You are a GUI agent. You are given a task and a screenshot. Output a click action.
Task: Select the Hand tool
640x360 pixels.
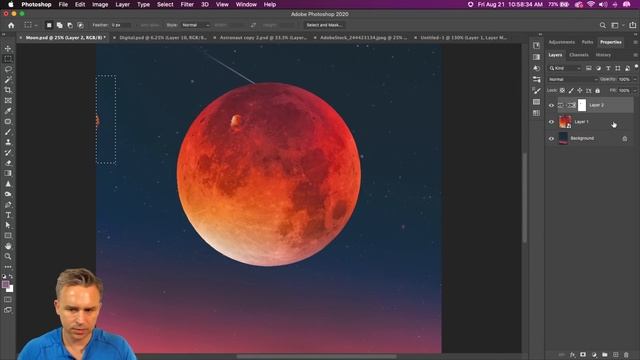click(8, 246)
